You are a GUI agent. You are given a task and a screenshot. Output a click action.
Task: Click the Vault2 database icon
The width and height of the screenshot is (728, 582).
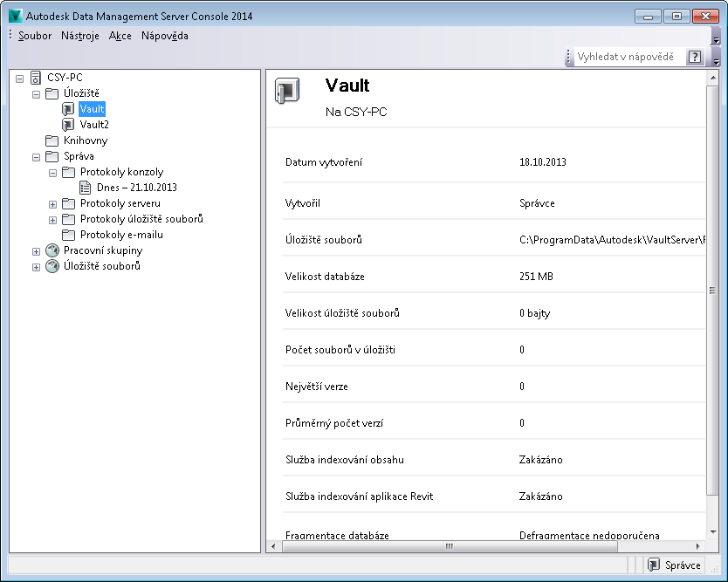[x=68, y=125]
